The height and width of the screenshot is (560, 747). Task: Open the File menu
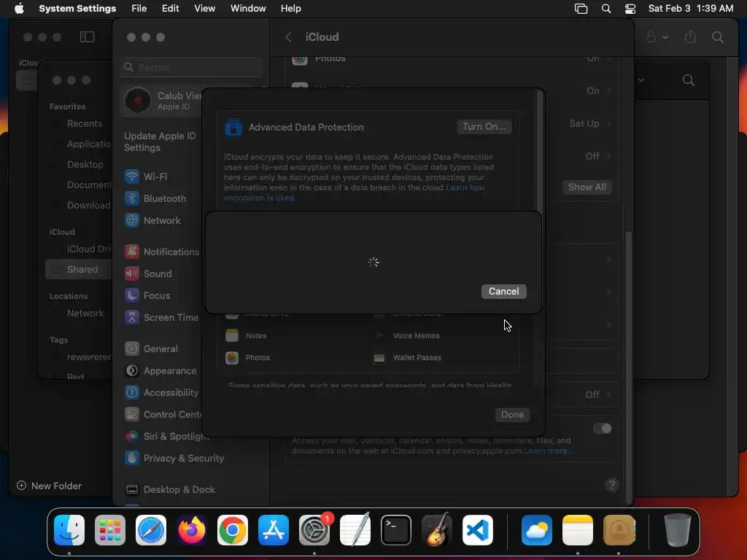point(139,9)
